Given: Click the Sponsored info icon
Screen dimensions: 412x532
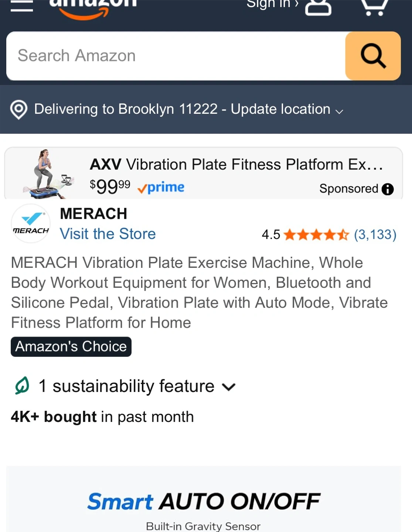Looking at the screenshot, I should coord(388,189).
